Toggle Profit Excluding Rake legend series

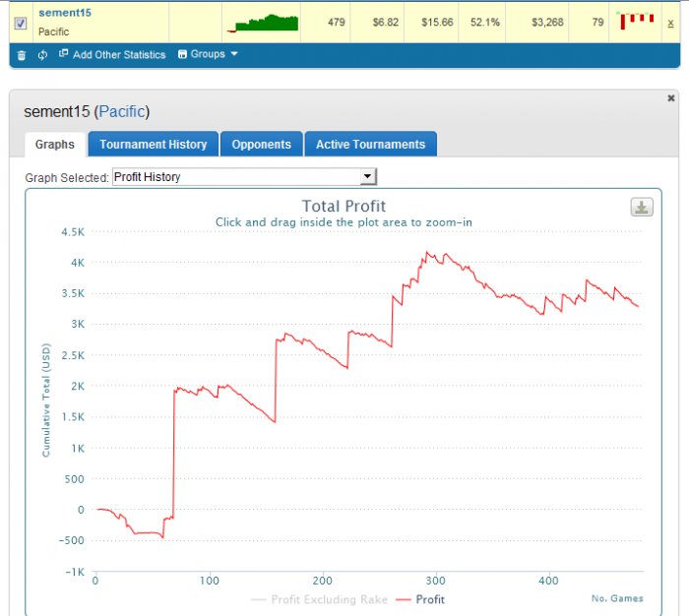319,599
